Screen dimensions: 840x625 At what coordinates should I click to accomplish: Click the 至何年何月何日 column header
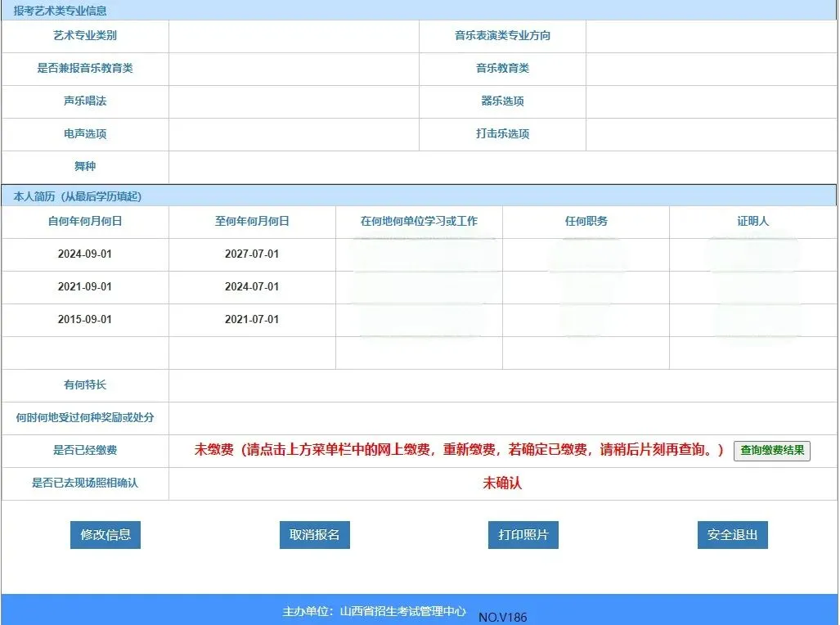(252, 221)
